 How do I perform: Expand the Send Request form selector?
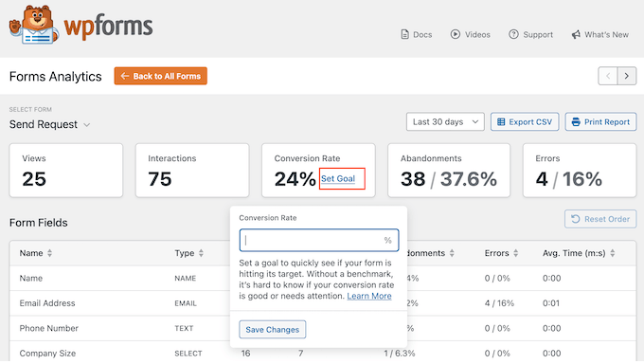tap(49, 124)
